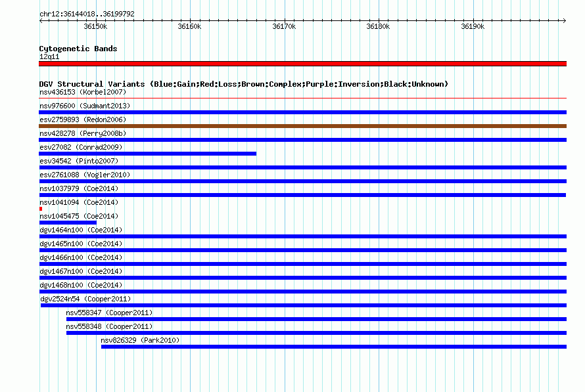Select variant dgv2524n54 (Cooper2011) label
The height and width of the screenshot is (392, 585).
click(x=85, y=299)
